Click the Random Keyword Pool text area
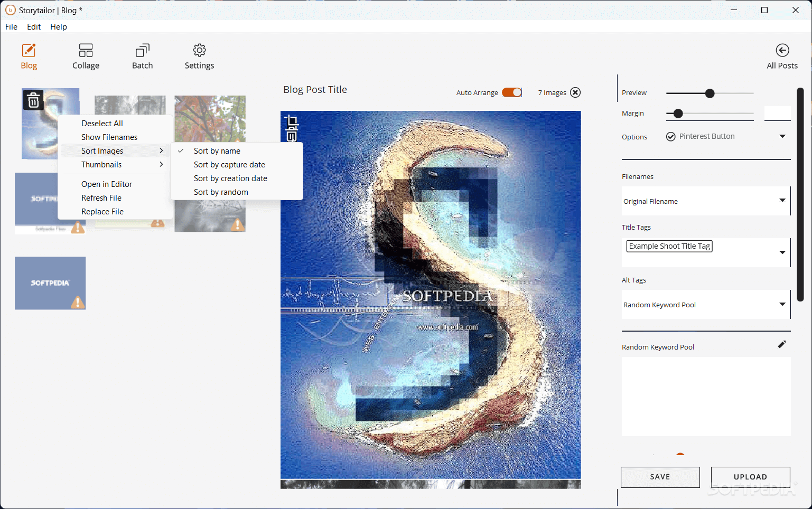The width and height of the screenshot is (812, 509). (x=706, y=397)
